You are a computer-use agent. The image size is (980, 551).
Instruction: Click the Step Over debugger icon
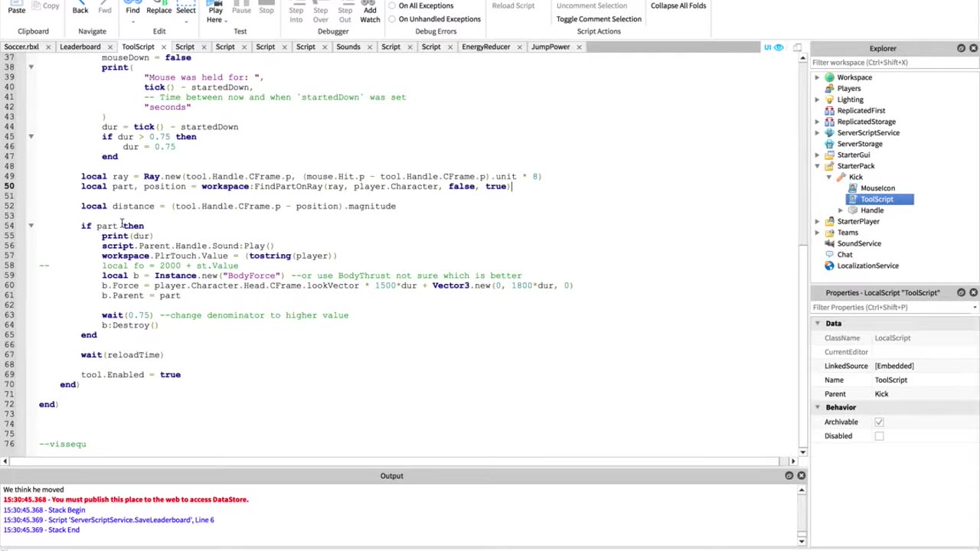point(321,10)
